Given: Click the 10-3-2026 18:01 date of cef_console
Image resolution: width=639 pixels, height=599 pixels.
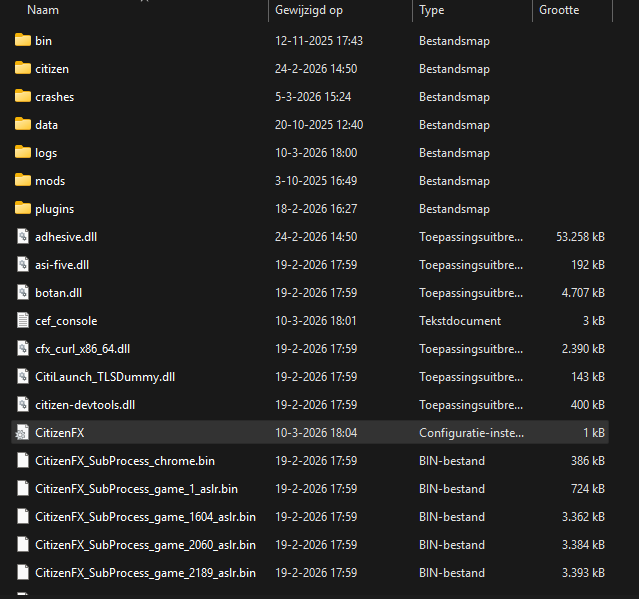Looking at the screenshot, I should click(316, 321).
